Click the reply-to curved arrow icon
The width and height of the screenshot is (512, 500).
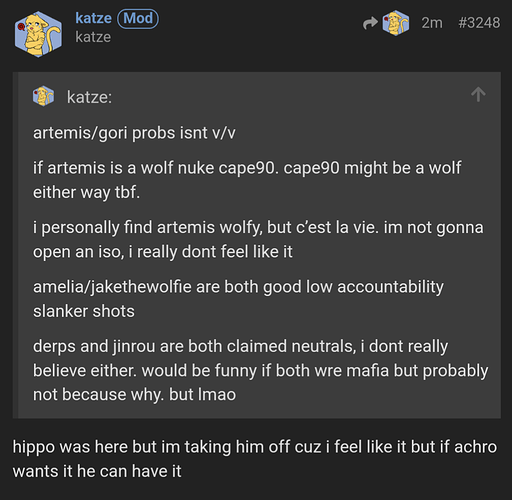point(370,23)
